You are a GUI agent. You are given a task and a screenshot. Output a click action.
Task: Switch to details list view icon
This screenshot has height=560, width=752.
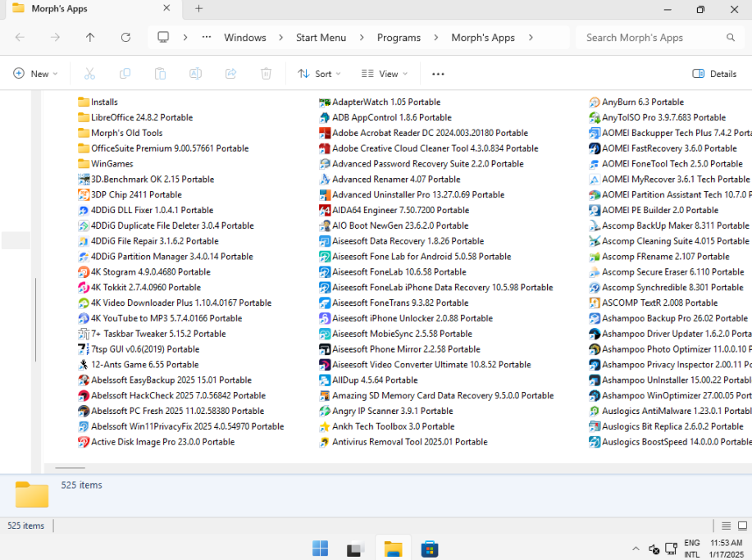coord(726,526)
